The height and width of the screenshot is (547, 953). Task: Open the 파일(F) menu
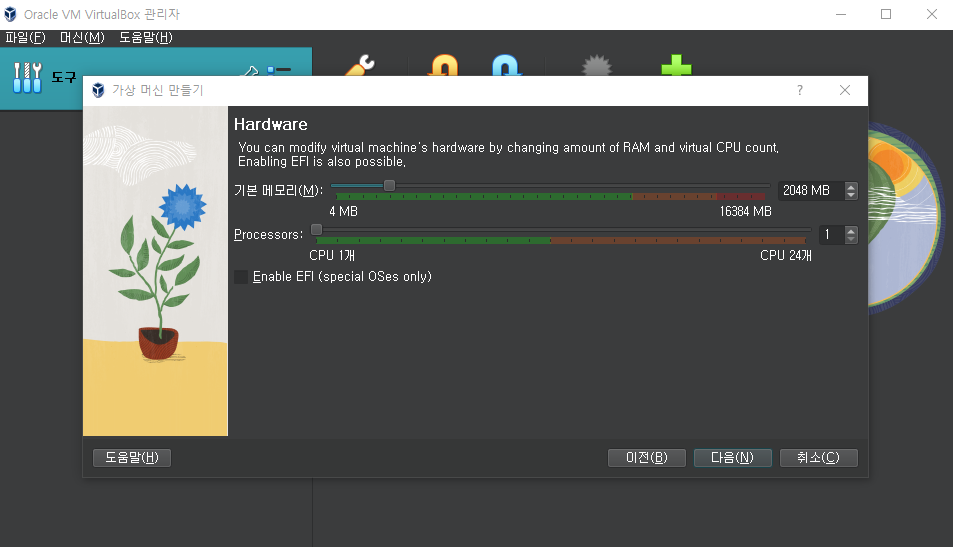click(x=26, y=38)
